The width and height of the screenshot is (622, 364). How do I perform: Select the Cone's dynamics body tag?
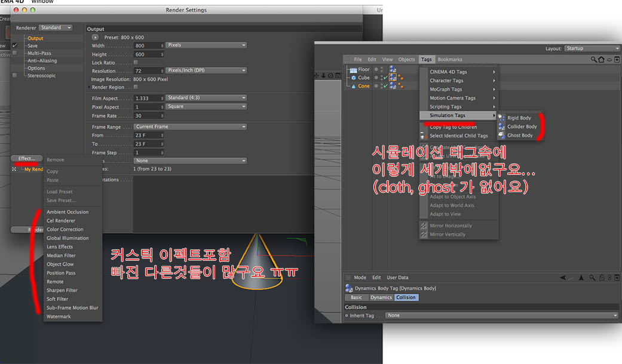click(393, 85)
